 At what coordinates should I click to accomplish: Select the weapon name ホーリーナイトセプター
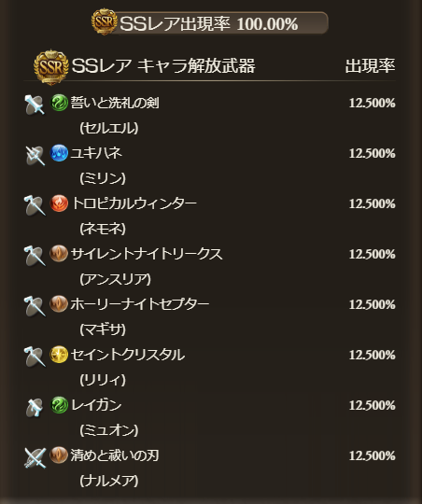[140, 304]
